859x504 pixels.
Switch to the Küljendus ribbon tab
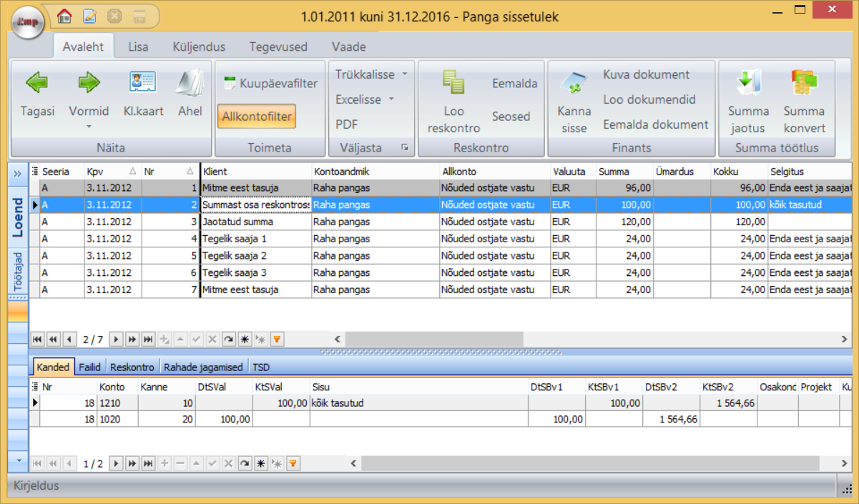coord(199,47)
